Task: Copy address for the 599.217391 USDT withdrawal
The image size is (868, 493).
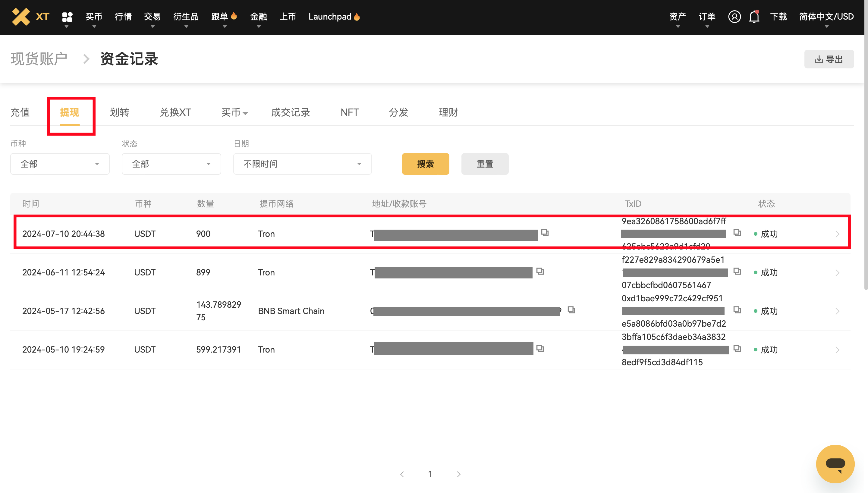Action: tap(540, 348)
